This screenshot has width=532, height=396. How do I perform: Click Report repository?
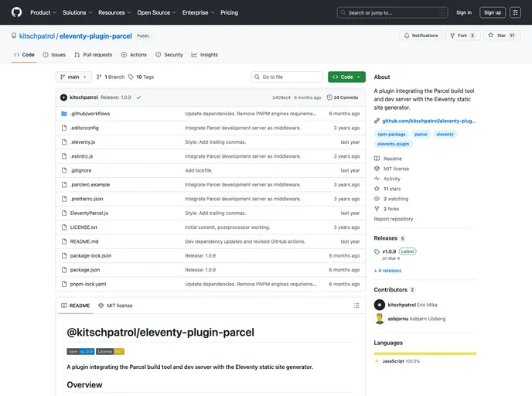tap(394, 219)
